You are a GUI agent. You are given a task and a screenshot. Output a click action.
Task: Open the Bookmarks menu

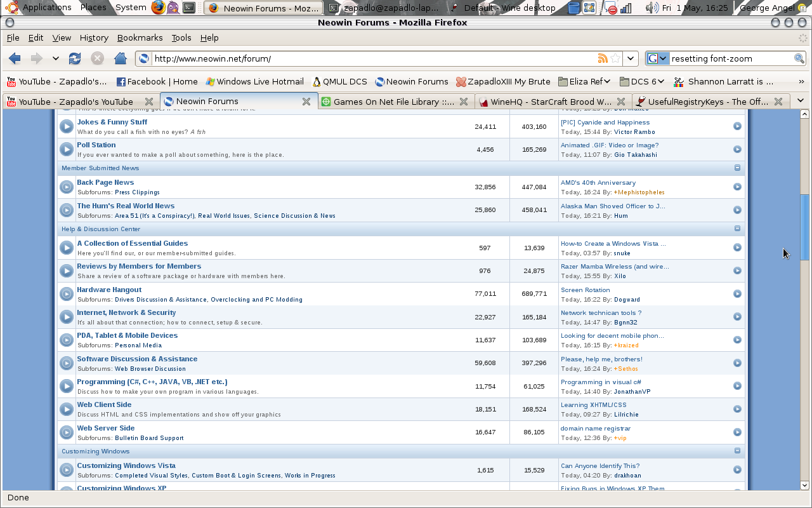click(140, 38)
